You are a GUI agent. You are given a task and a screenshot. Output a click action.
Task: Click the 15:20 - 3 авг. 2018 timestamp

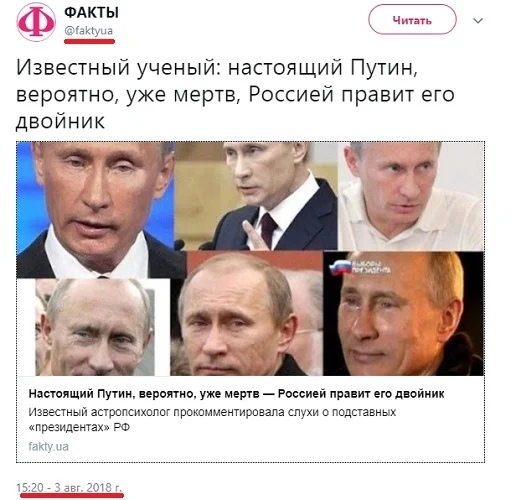69,487
